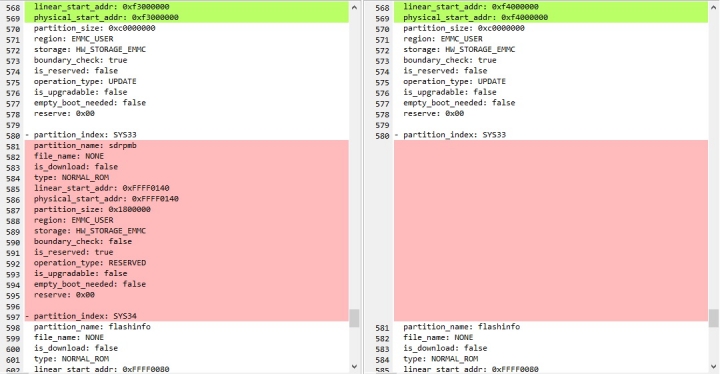Click left pane scrollbar up arrow
This screenshot has width=720, height=374.
tap(354, 7)
